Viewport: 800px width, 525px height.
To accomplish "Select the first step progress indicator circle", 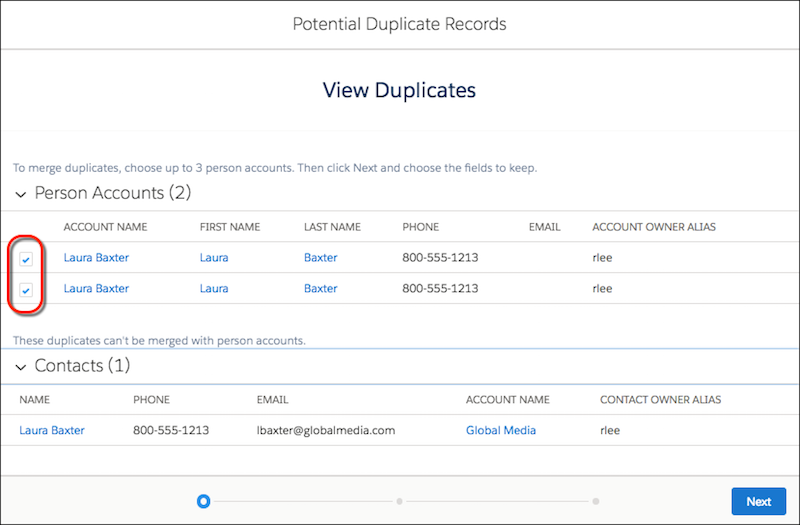I will click(203, 502).
